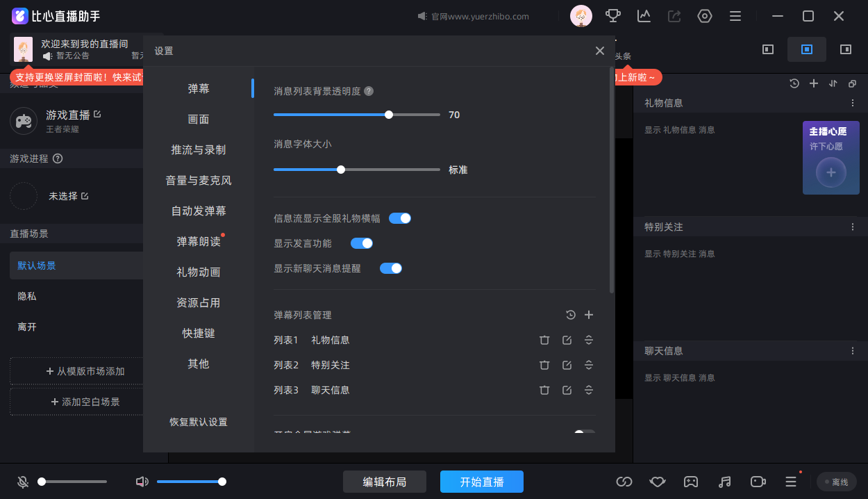
Task: Open the 快捷键 settings tab
Action: 199,334
